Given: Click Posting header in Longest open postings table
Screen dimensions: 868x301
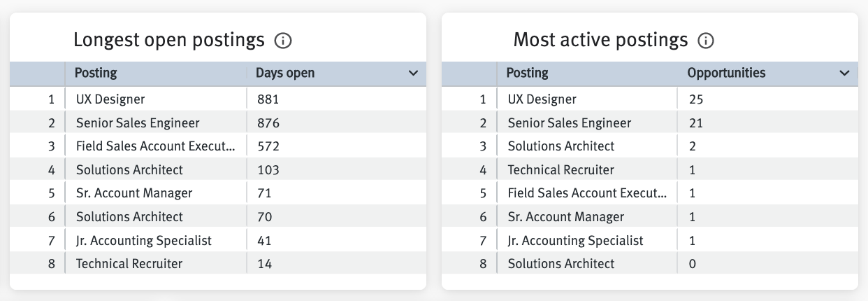Looking at the screenshot, I should pos(96,73).
